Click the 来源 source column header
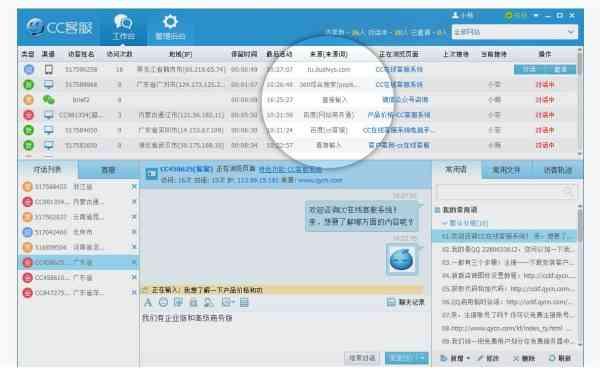600x373 pixels. tap(329, 54)
